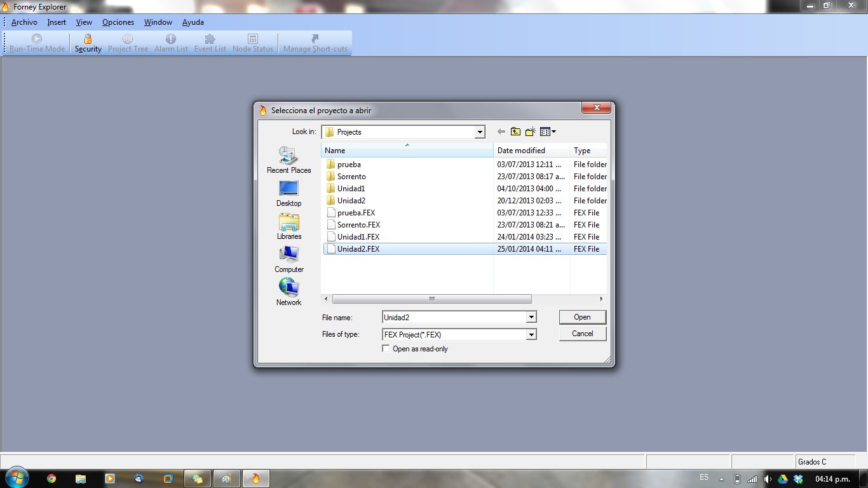Go to Computer in places bar

click(288, 259)
